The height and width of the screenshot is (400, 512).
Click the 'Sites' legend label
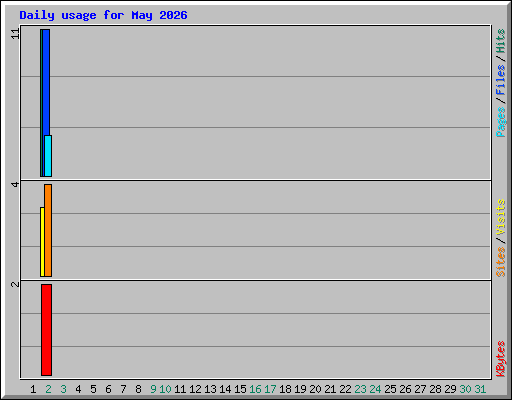[500, 262]
